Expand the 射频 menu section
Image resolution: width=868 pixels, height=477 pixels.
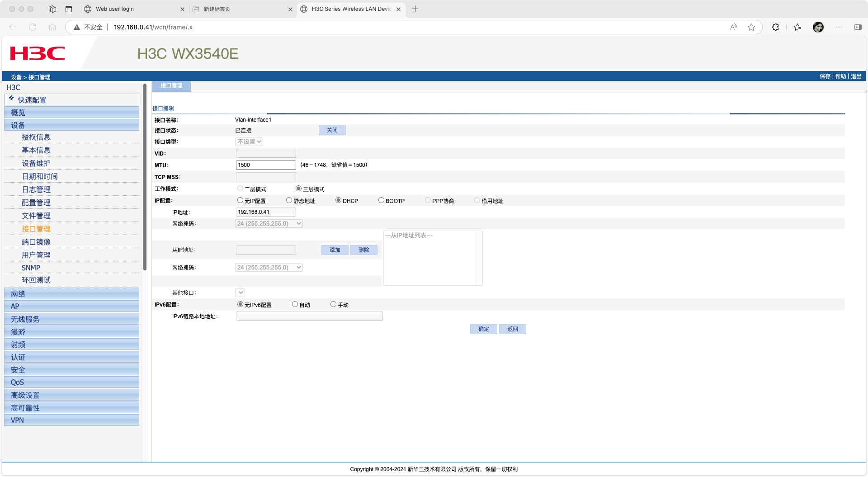pos(71,345)
